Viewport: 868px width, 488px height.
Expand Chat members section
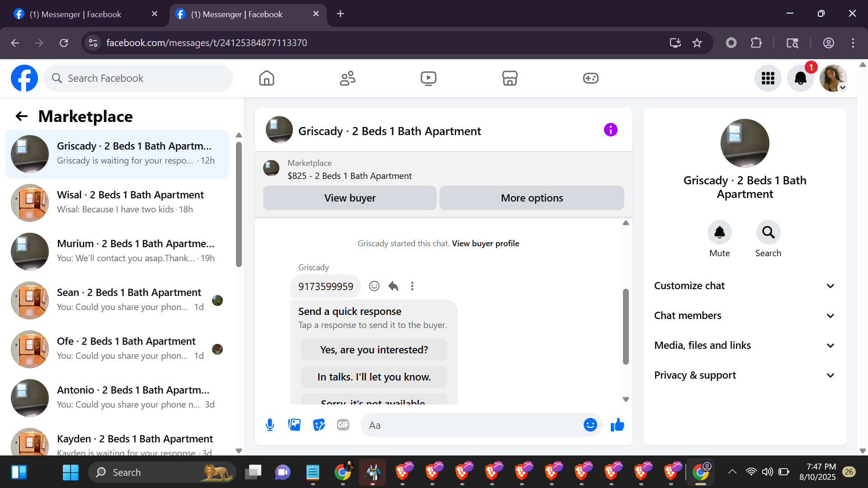745,315
